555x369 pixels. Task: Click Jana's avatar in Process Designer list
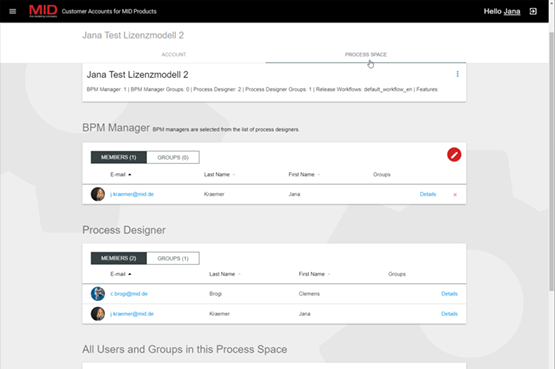pos(98,314)
